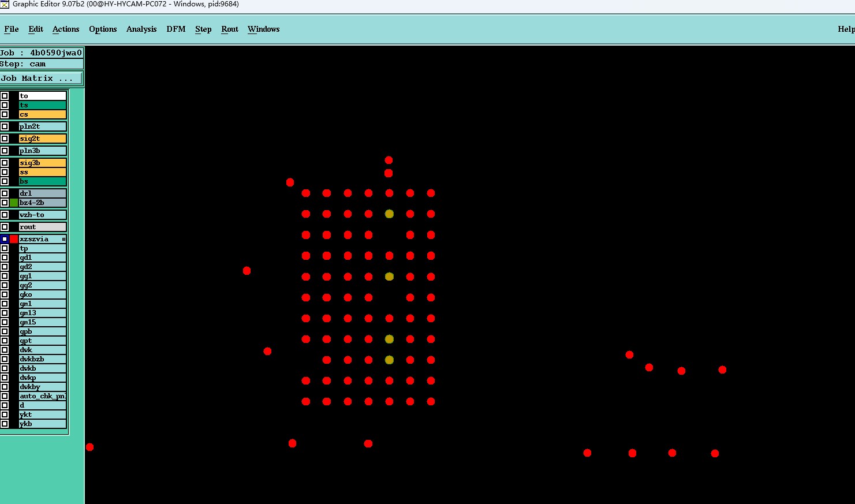
Task: Click the small grid icon on xzszvia row
Action: tap(64, 239)
